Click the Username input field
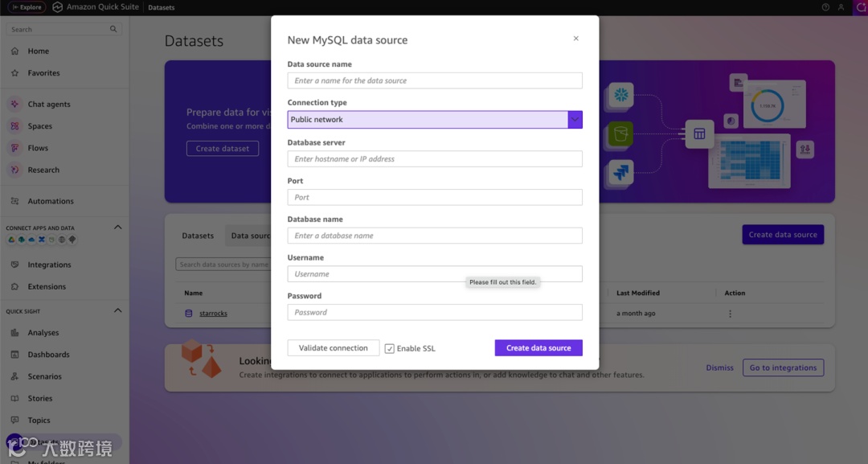The image size is (868, 464). pyautogui.click(x=435, y=274)
